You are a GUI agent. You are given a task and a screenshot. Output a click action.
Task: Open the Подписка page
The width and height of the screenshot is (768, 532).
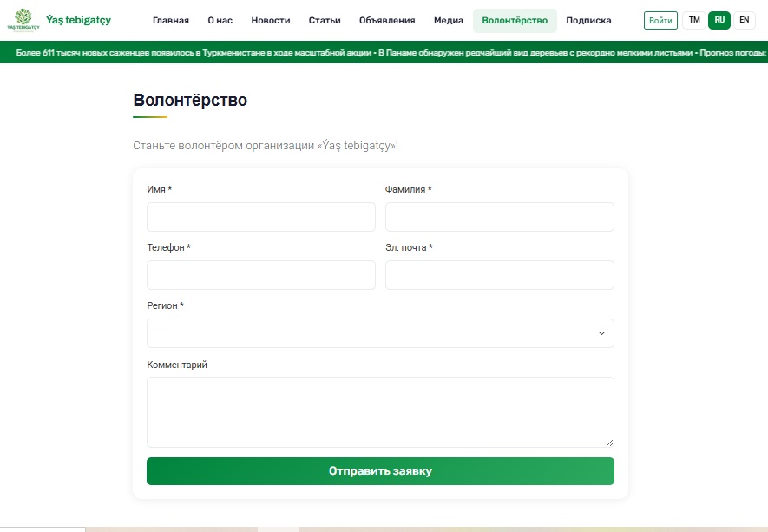(588, 20)
